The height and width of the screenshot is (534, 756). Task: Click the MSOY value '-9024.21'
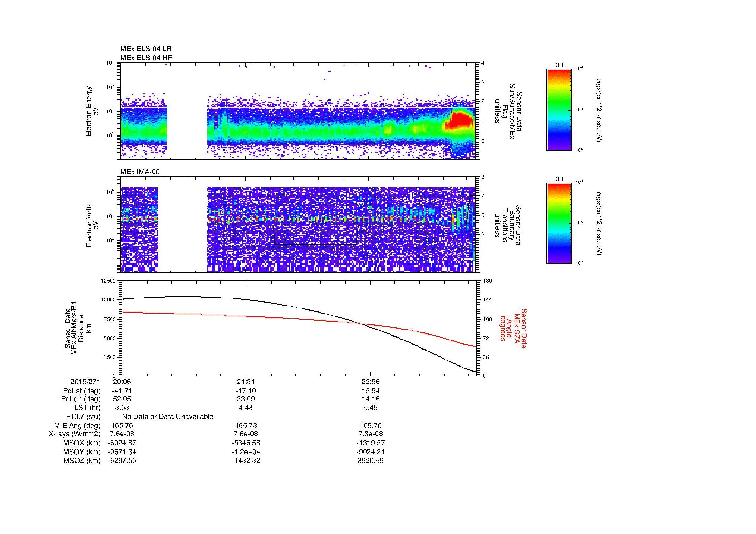tap(371, 452)
